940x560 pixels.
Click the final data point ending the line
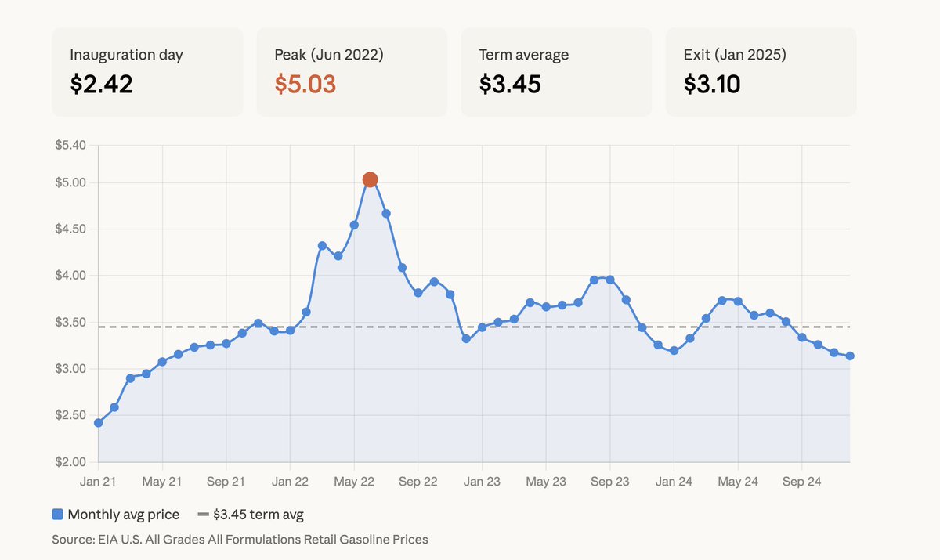850,356
